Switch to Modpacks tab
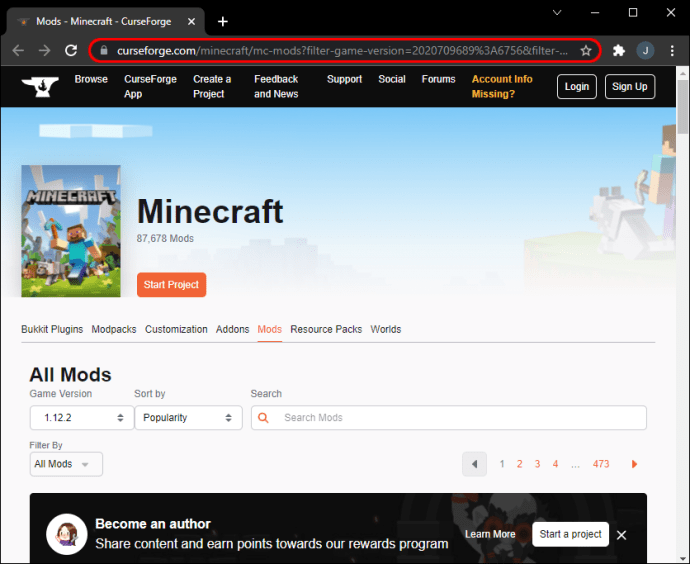The height and width of the screenshot is (564, 690). [114, 330]
